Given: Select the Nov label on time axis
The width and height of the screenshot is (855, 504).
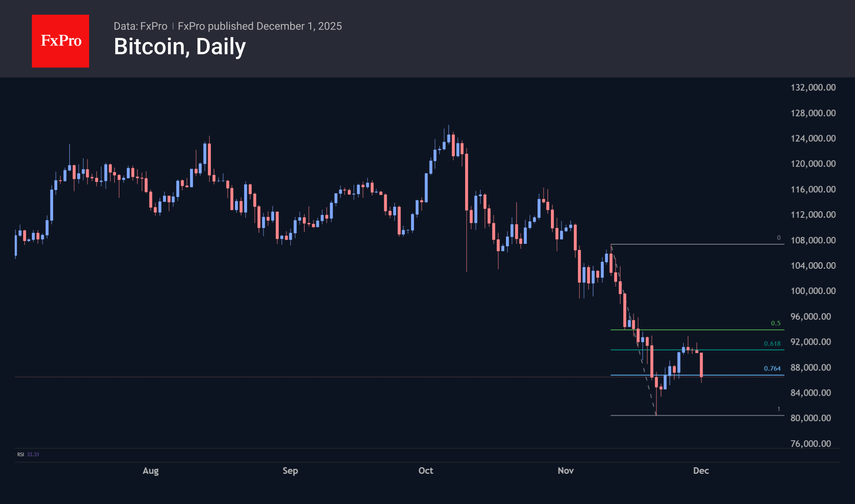Looking at the screenshot, I should click(x=566, y=471).
